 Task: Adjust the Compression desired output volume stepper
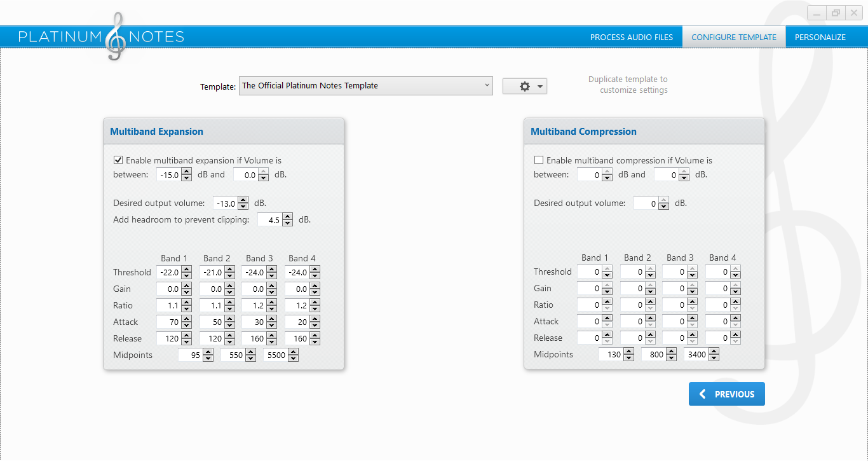coord(663,203)
